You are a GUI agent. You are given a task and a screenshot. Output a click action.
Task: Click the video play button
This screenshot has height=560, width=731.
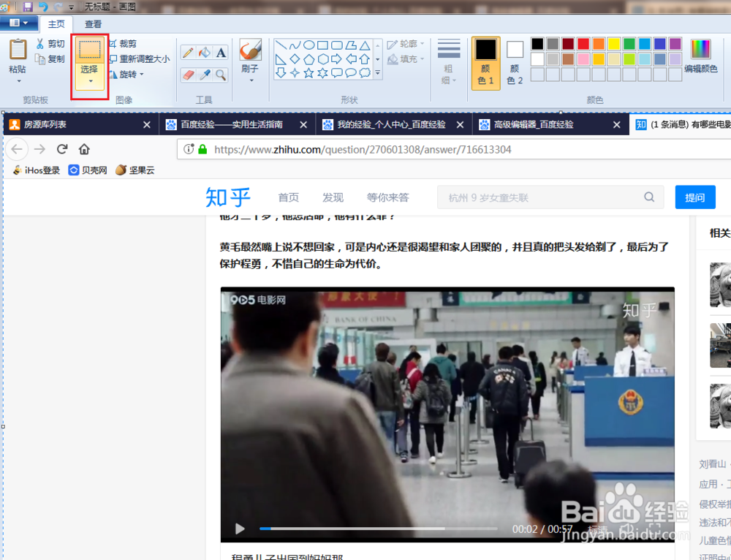[x=240, y=529]
